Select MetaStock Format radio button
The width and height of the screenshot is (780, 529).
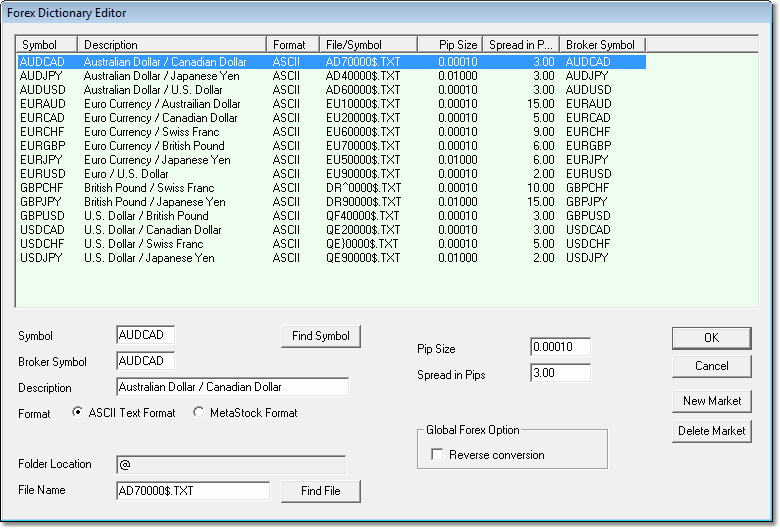tap(199, 413)
